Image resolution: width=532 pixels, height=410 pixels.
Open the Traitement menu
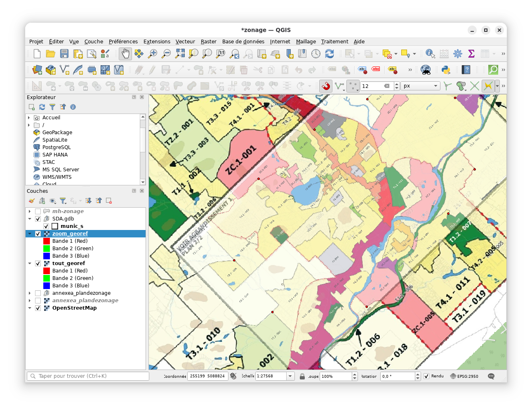click(x=334, y=42)
